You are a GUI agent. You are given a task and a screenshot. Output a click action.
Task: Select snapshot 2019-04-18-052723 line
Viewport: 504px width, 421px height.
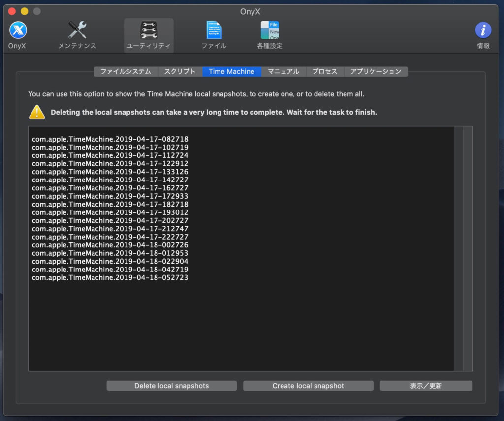(x=110, y=277)
